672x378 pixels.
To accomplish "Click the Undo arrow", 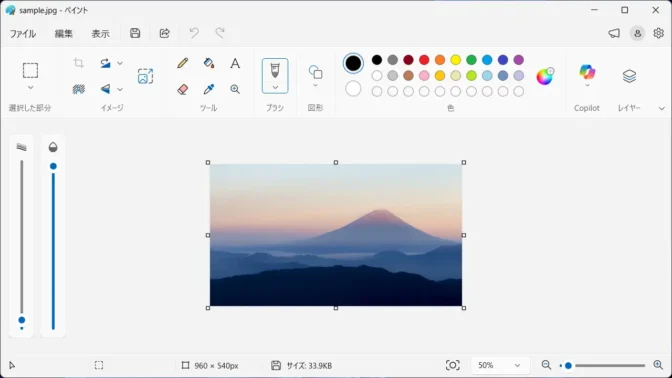I will point(194,33).
